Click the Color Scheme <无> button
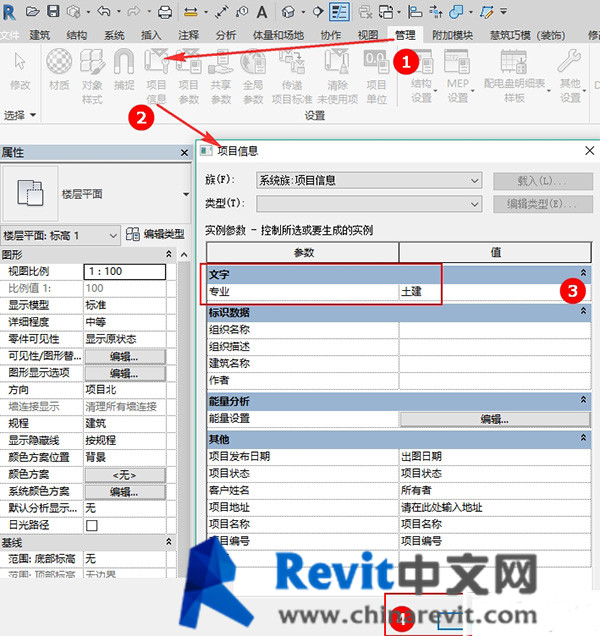The width and height of the screenshot is (600, 636). coord(125,475)
